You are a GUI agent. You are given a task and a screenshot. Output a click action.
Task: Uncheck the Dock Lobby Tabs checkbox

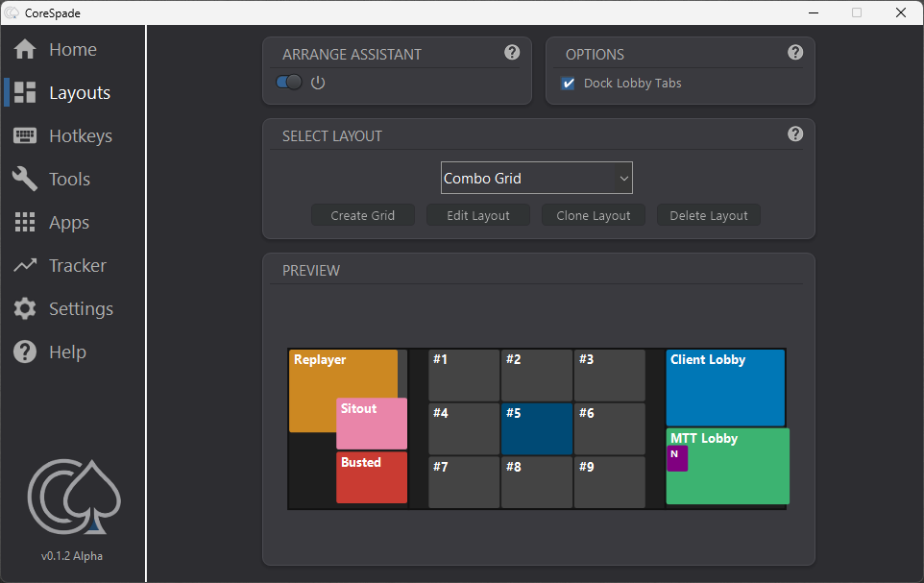568,84
